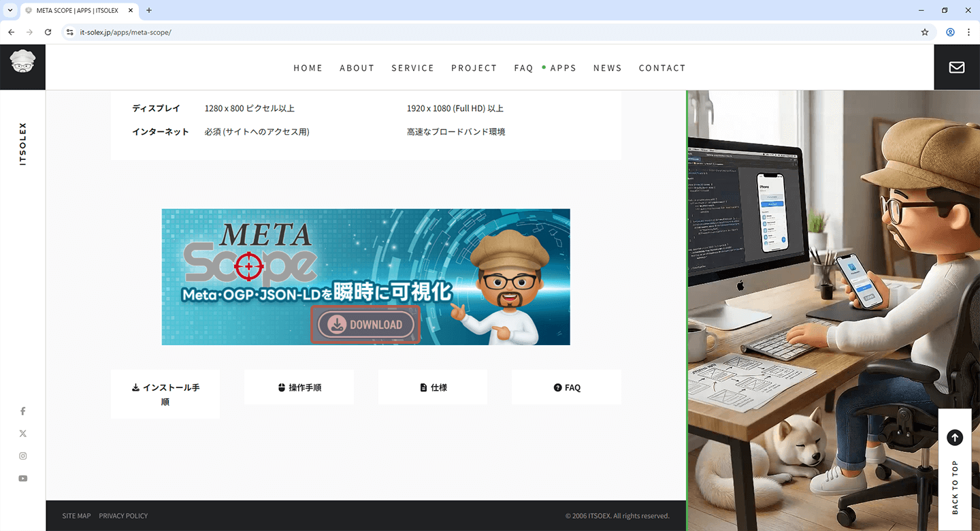
Task: Click the Back to Top arrow icon
Action: pyautogui.click(x=955, y=438)
